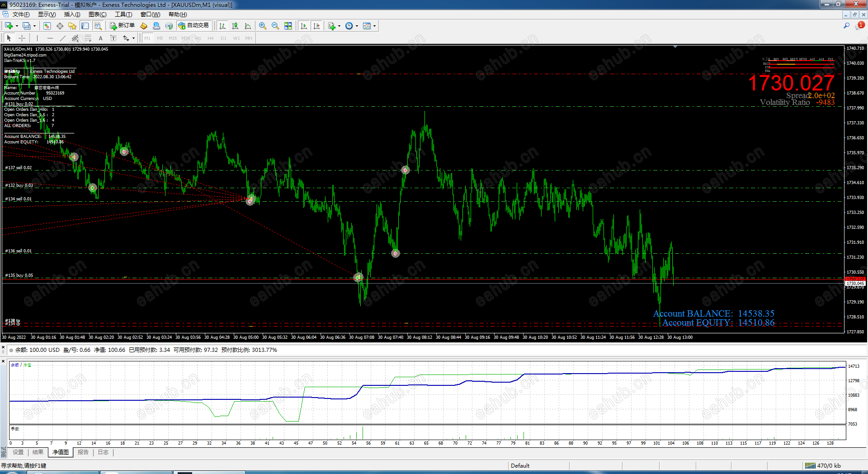
Task: Toggle the Strategy Tester panel button
Action: [x=98, y=26]
